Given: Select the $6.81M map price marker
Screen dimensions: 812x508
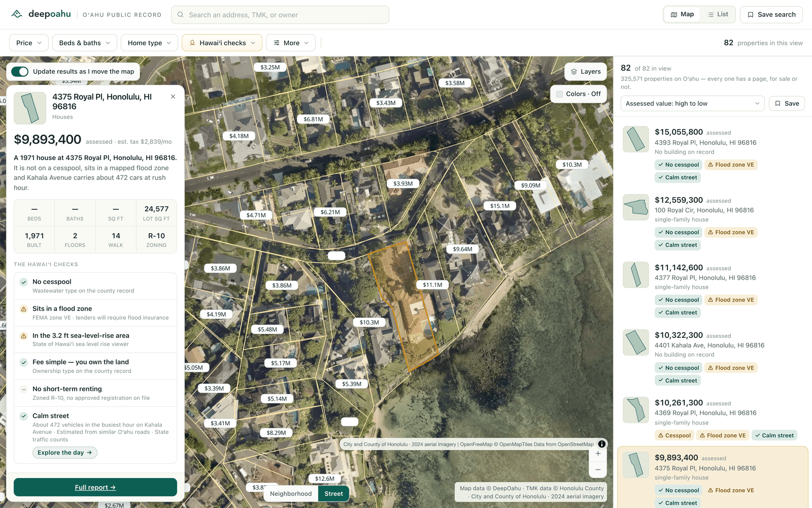Looking at the screenshot, I should 313,119.
